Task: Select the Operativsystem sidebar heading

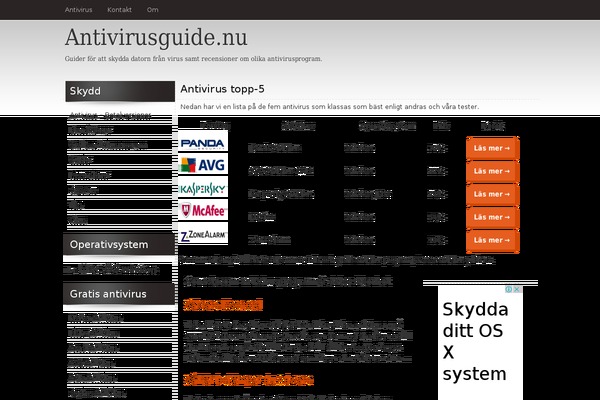Action: pyautogui.click(x=119, y=244)
